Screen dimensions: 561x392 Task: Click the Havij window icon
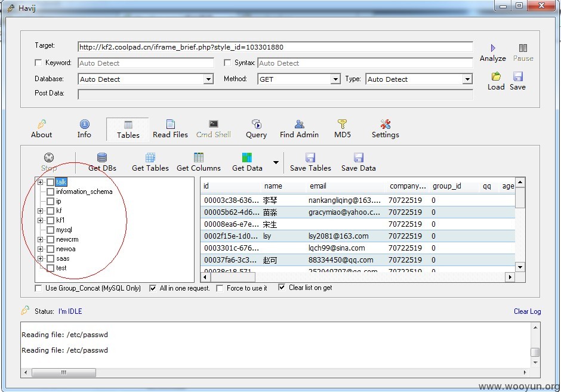point(10,8)
